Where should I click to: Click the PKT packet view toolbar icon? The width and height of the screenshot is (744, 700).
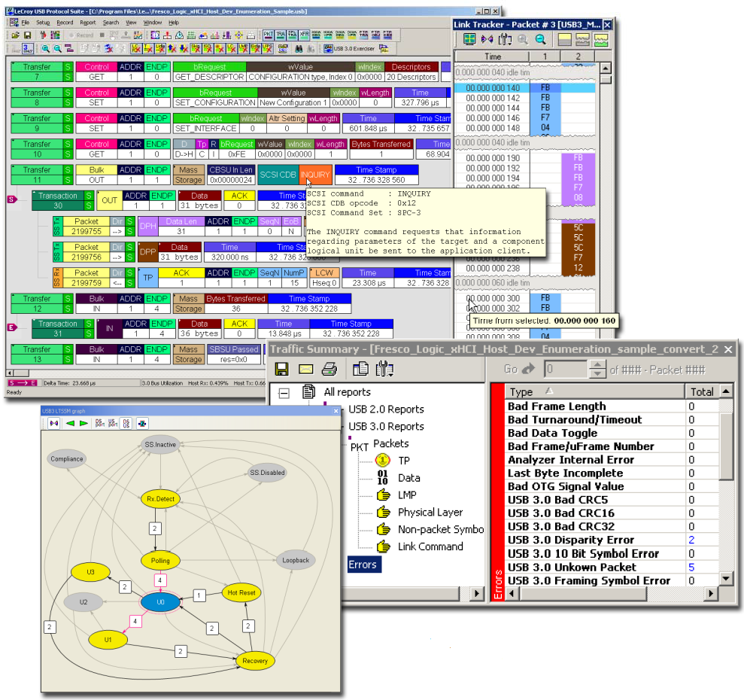point(269,35)
